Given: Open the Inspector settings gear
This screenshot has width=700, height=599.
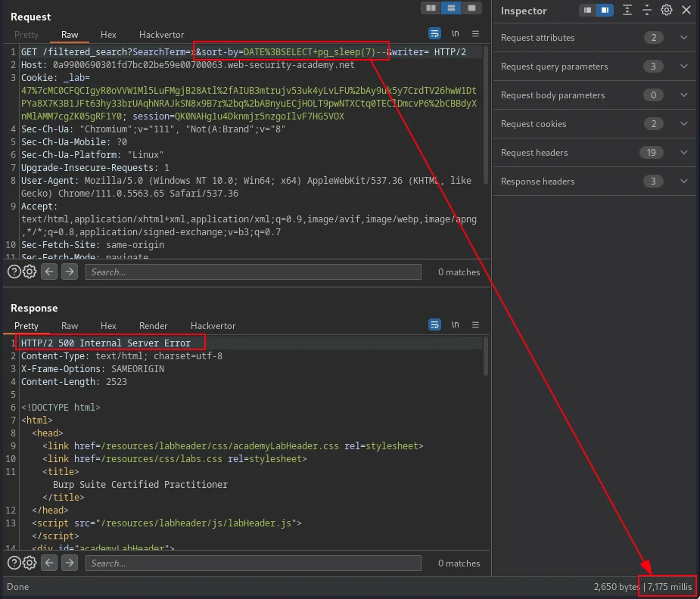Looking at the screenshot, I should 667,11.
